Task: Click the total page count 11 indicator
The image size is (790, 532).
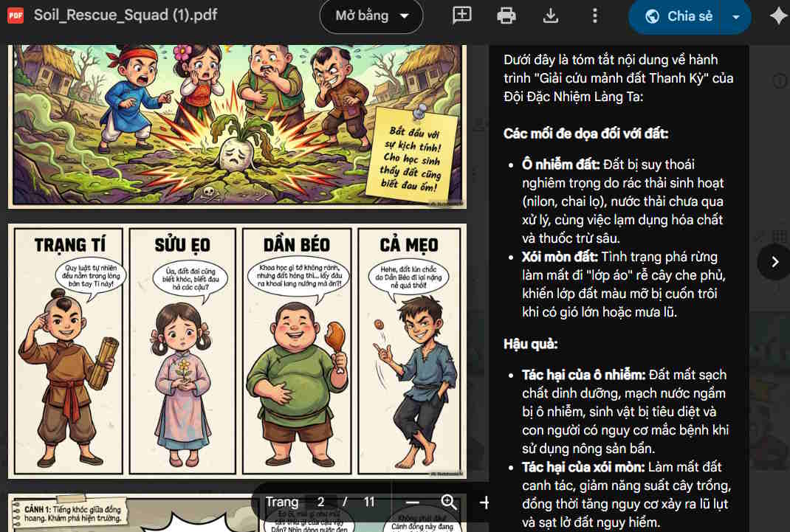Action: pos(369,502)
